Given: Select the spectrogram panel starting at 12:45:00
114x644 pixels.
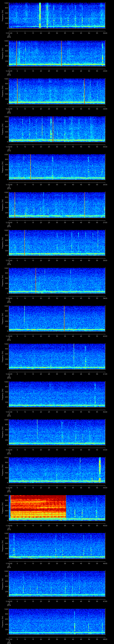Looking at the screenshot, I should pos(57,546).
